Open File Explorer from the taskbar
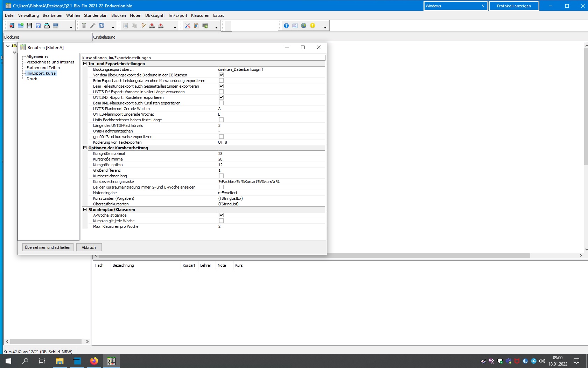This screenshot has width=588, height=368. pos(60,361)
